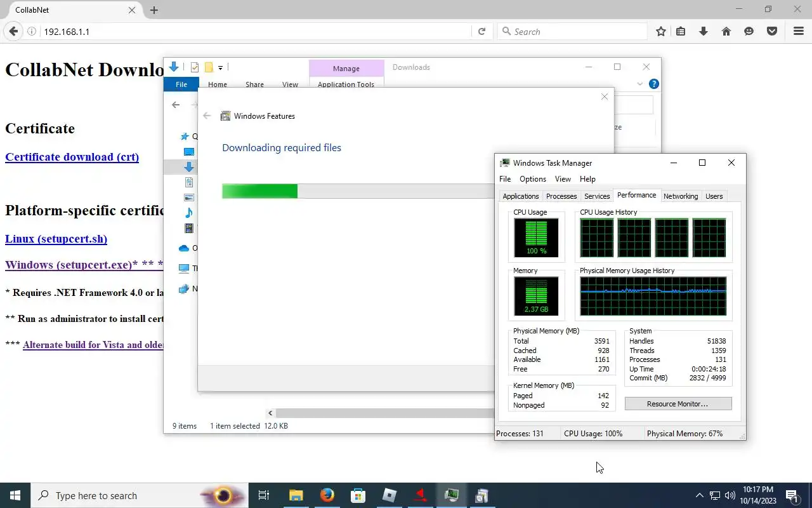The width and height of the screenshot is (812, 508).
Task: Switch to Applications tab in Task Manager
Action: 521,196
